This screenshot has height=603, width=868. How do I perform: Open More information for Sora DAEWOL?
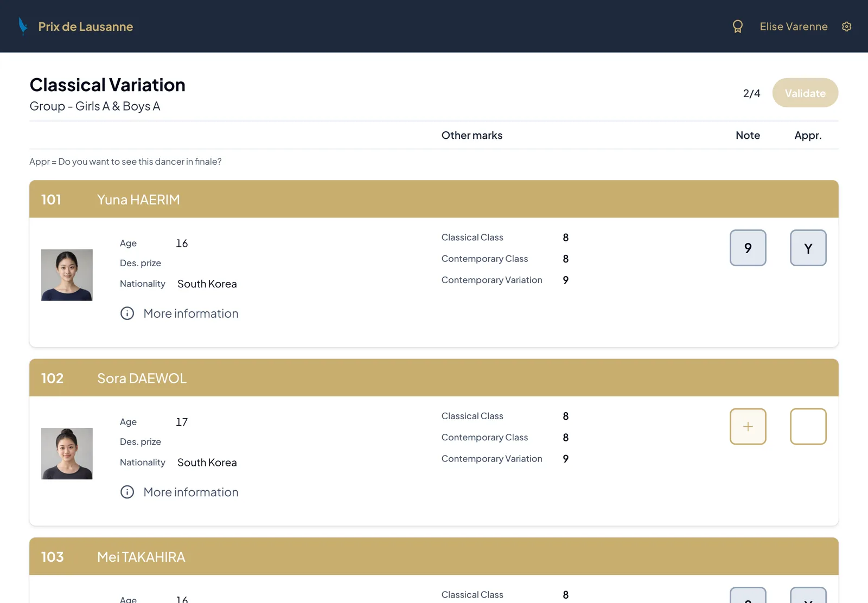191,492
